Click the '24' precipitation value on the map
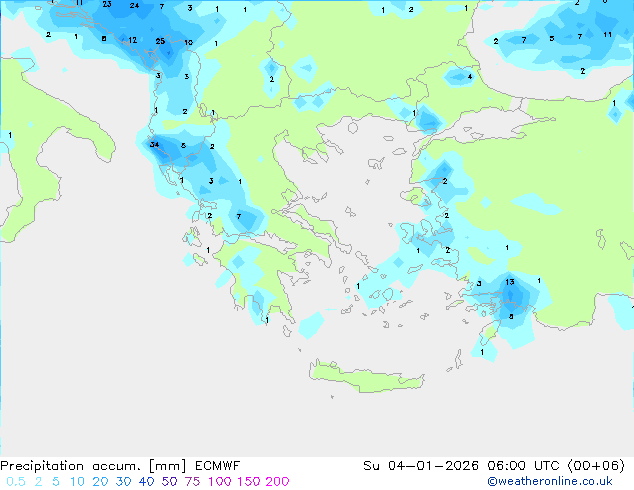Viewport: 634px width, 490px height. 134,5
